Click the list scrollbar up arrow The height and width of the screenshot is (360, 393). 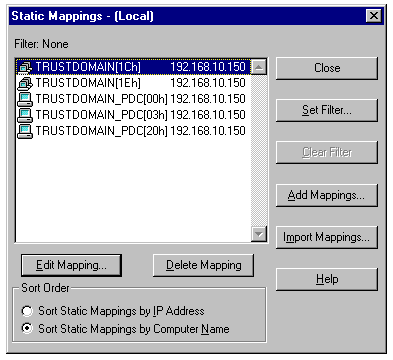(x=259, y=67)
